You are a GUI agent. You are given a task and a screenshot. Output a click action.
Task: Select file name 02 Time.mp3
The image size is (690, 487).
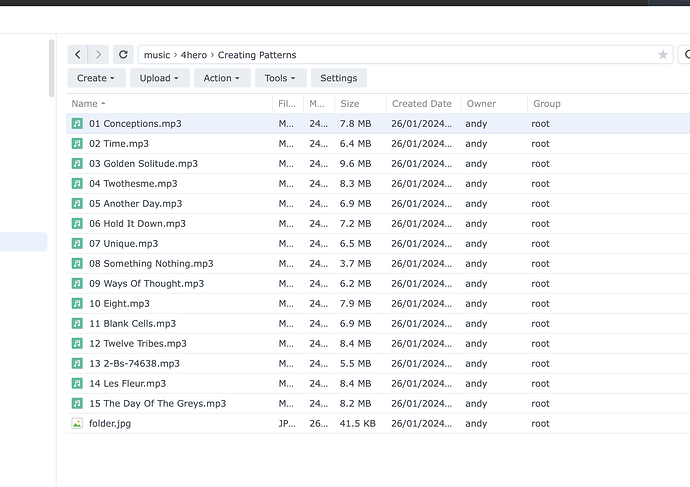click(119, 144)
